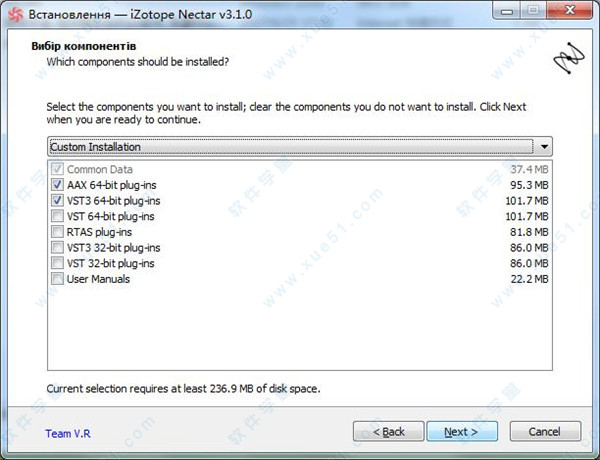
Task: Click the 37.4 MB size value
Action: coord(530,169)
